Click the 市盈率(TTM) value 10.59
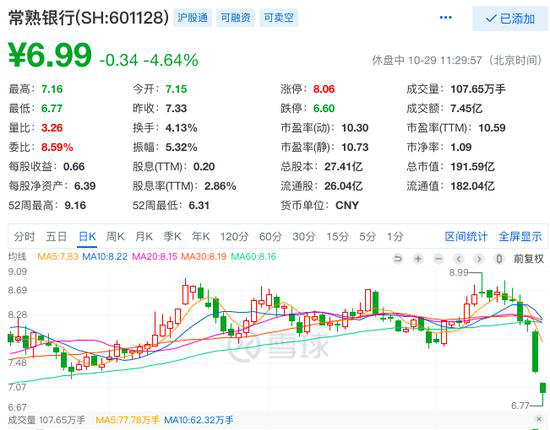550x430 pixels. (x=492, y=128)
